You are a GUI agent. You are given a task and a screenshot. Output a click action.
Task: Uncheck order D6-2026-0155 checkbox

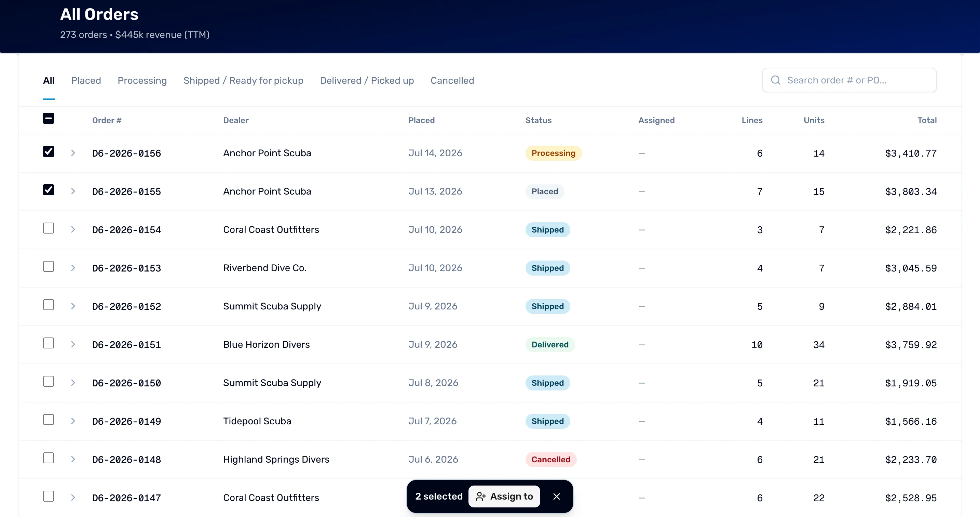48,189
